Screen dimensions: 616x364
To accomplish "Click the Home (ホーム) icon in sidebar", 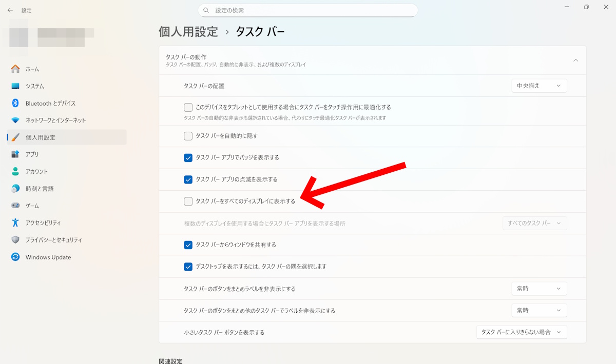I will 15,69.
